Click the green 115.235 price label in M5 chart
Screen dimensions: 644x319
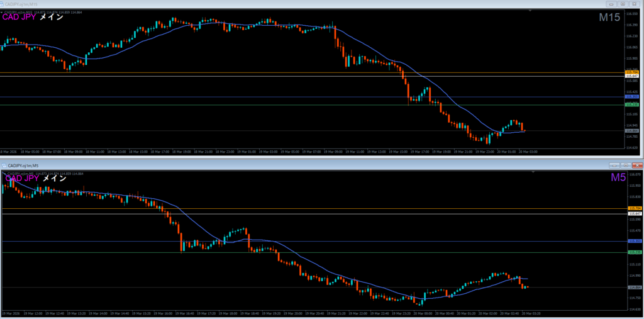coord(634,252)
